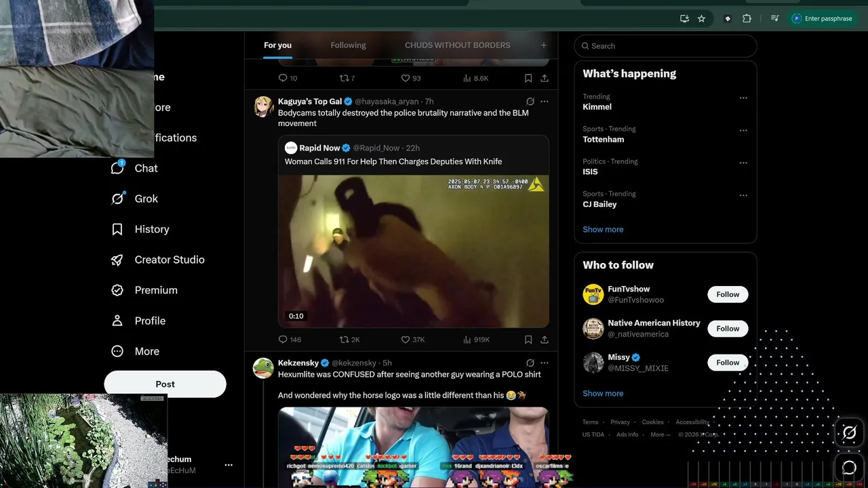Open the @hayasaka_aryan handle link
The image size is (868, 488).
coord(387,102)
